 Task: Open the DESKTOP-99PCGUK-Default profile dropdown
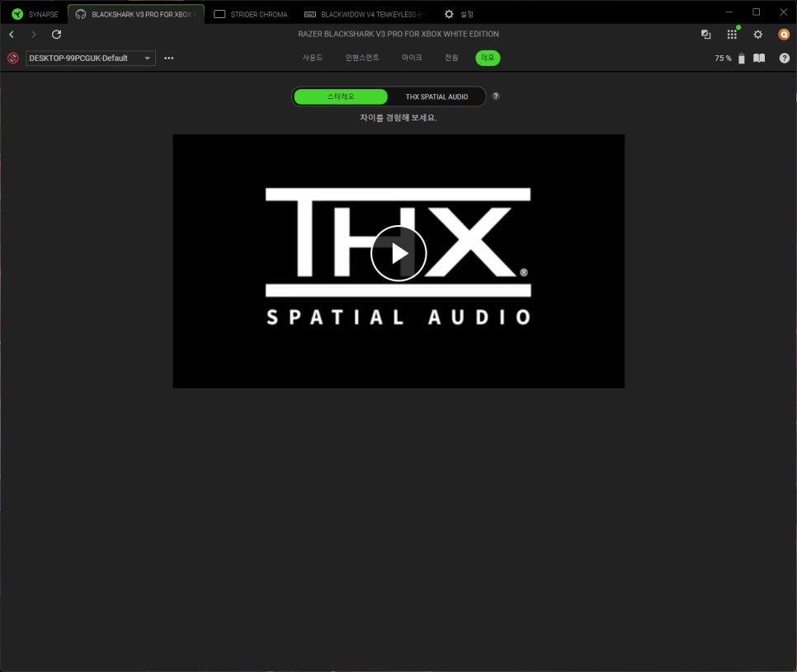(x=90, y=59)
